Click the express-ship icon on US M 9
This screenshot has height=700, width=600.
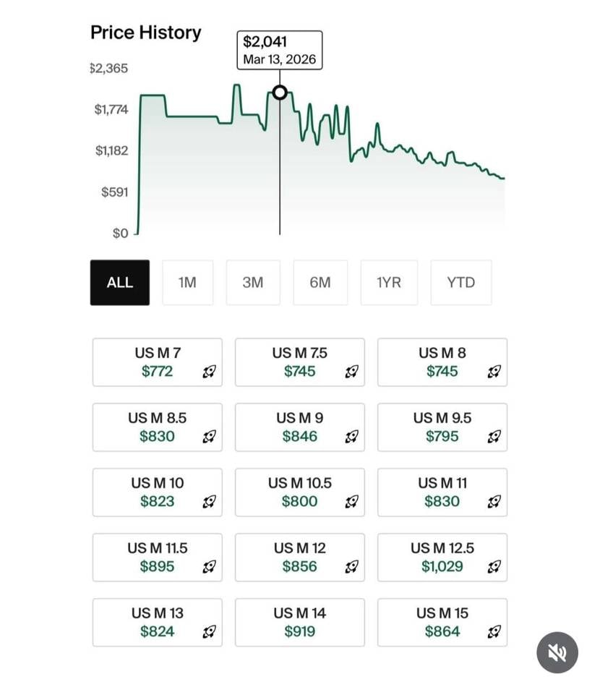coord(352,437)
